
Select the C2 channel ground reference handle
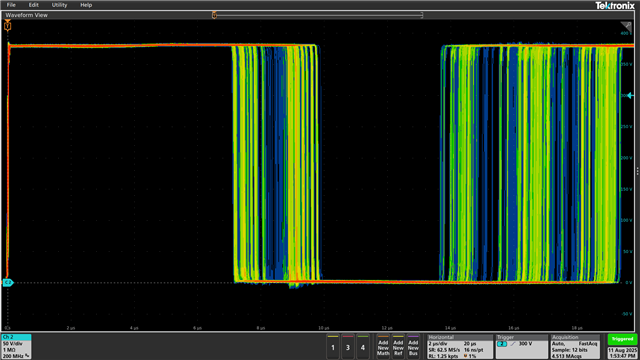click(x=8, y=282)
